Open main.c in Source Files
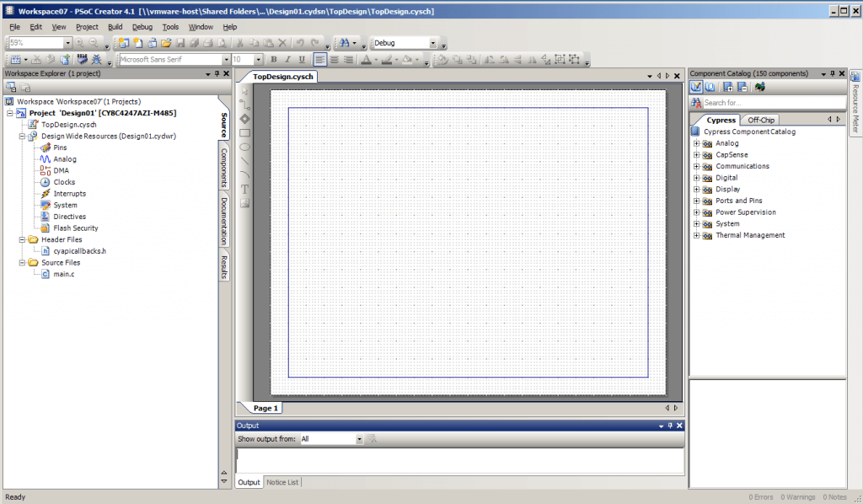Screen dimensions: 863x504 [x=64, y=274]
